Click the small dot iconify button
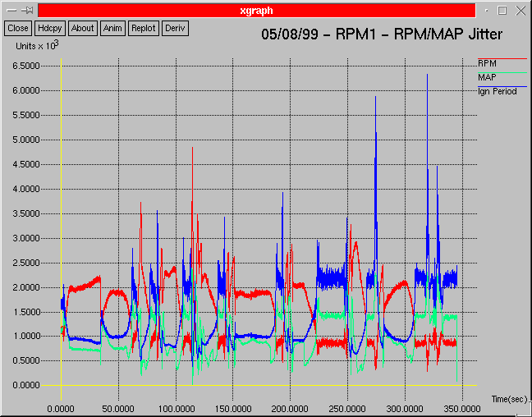The image size is (532, 417). click(x=487, y=11)
